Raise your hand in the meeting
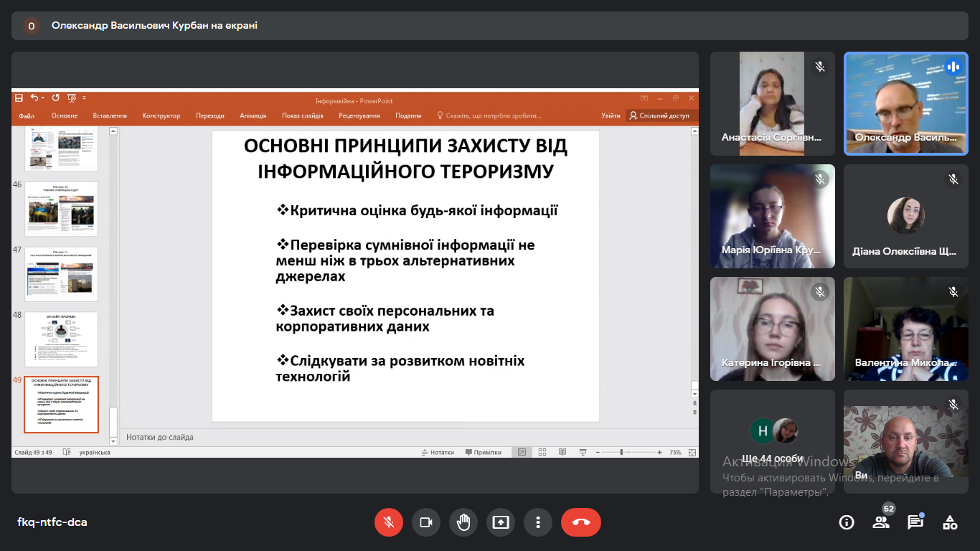The height and width of the screenshot is (551, 980). [x=463, y=522]
